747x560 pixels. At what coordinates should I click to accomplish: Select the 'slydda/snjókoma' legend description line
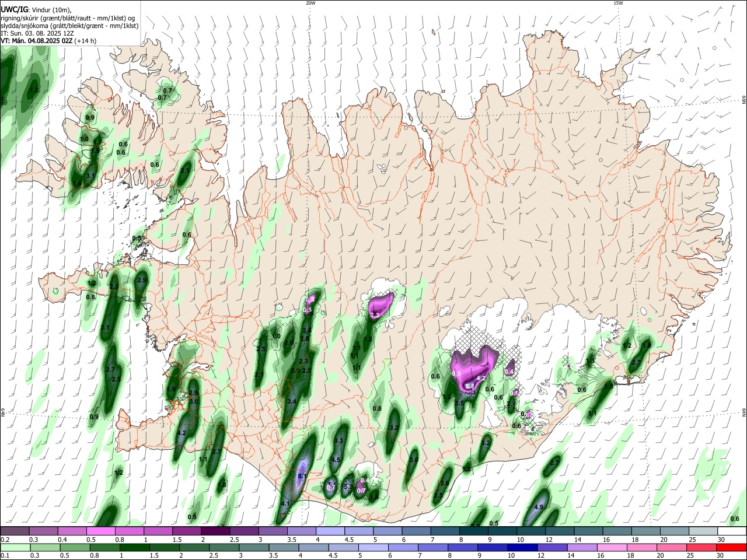coord(69,26)
